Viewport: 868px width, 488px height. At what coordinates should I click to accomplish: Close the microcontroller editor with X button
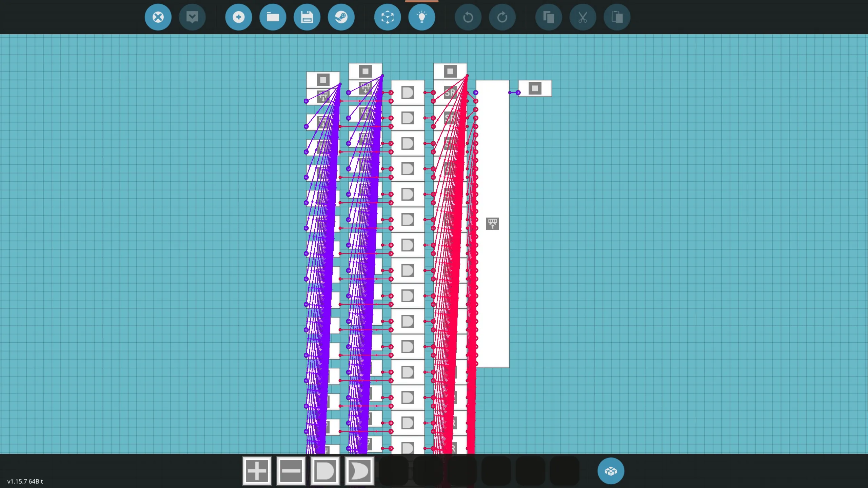pyautogui.click(x=158, y=17)
